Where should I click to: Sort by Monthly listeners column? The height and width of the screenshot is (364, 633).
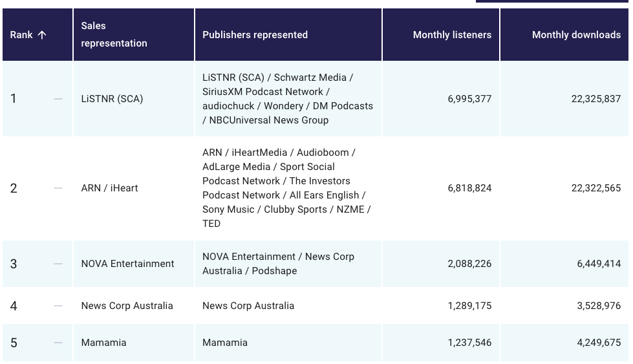[441, 35]
